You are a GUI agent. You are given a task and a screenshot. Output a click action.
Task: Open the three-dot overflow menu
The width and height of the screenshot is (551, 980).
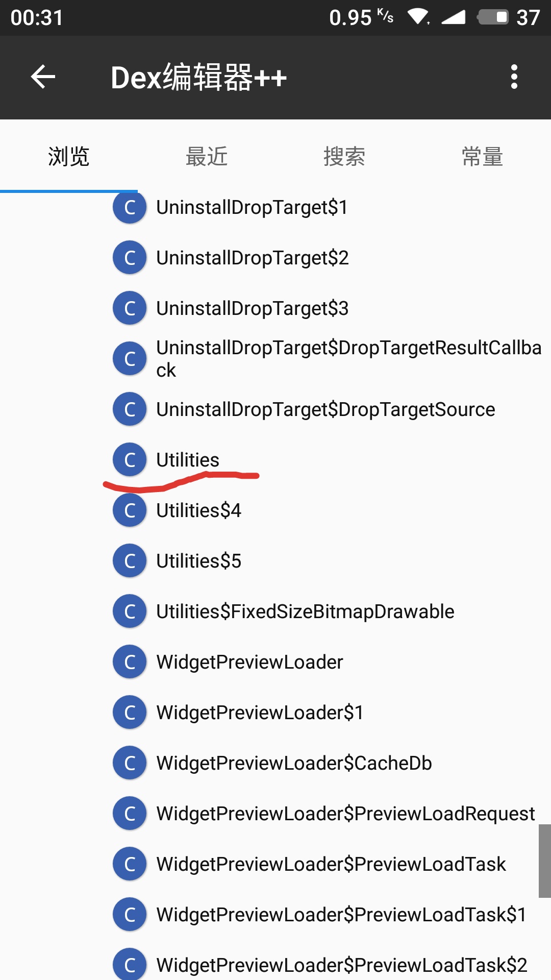tap(514, 77)
